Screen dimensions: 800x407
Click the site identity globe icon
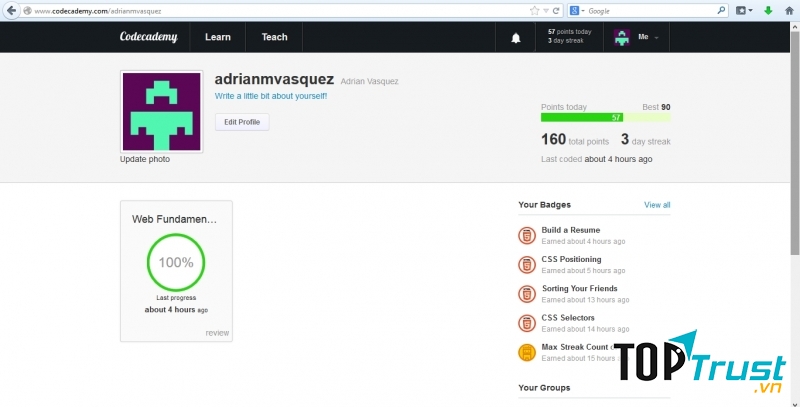pos(28,11)
